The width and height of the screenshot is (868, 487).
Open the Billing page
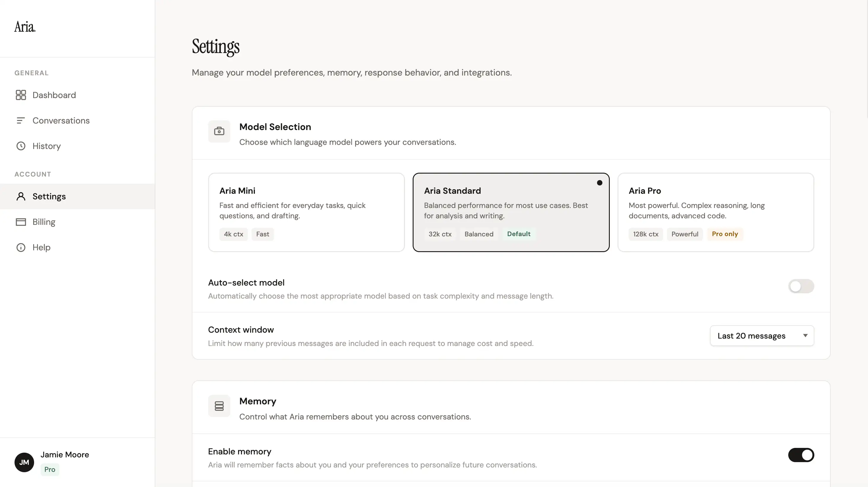77,222
